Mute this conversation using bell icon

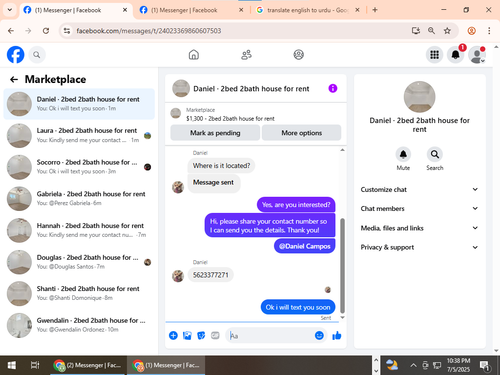pos(403,154)
